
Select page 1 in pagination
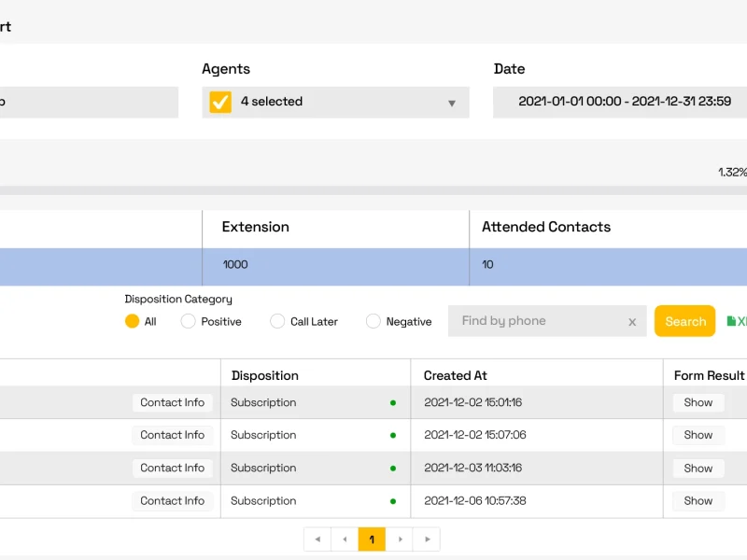click(x=372, y=539)
